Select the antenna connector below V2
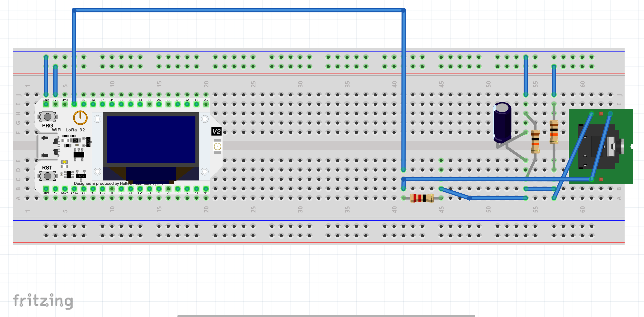The image size is (644, 317). tap(217, 146)
